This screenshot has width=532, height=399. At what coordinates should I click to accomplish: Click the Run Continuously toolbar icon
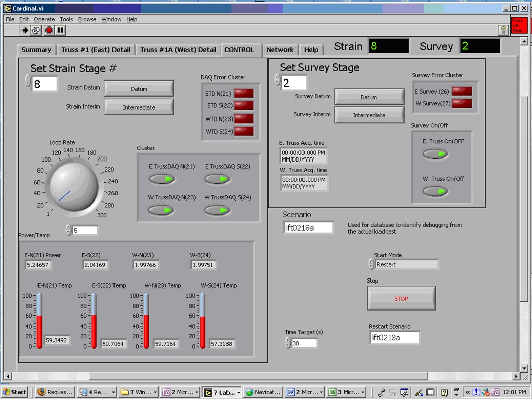click(x=36, y=30)
